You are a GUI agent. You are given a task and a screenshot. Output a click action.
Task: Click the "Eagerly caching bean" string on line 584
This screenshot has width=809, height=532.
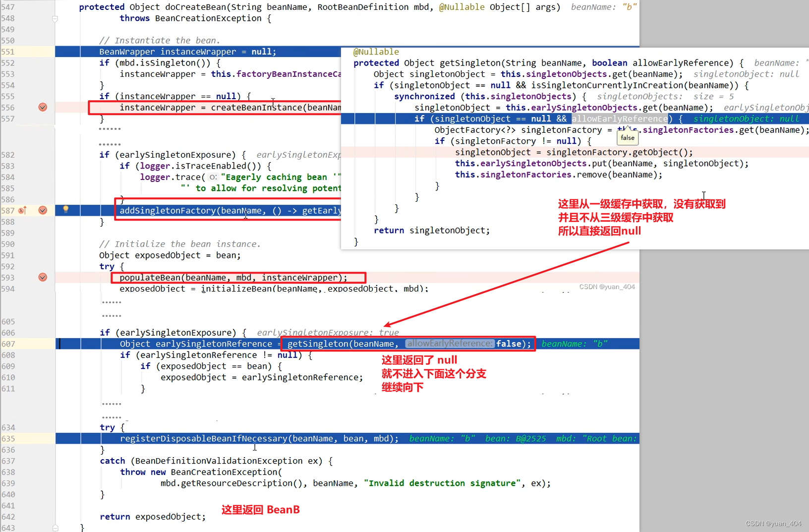point(281,177)
